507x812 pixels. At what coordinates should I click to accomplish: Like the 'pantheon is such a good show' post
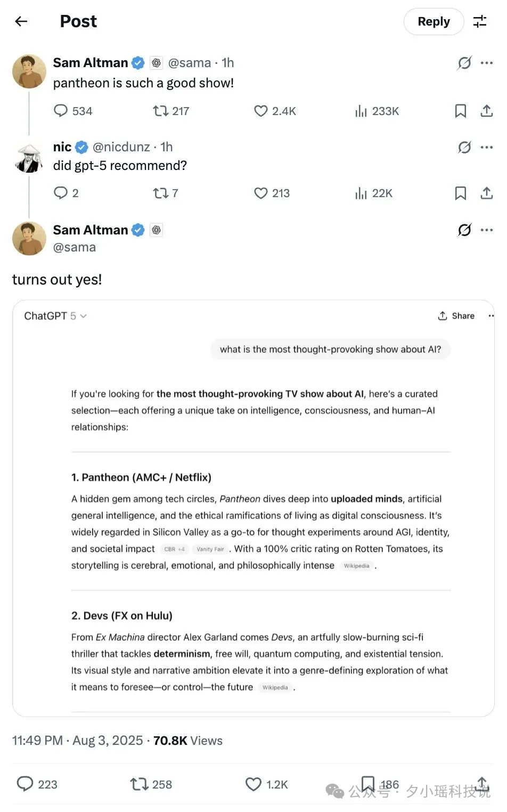(274, 111)
